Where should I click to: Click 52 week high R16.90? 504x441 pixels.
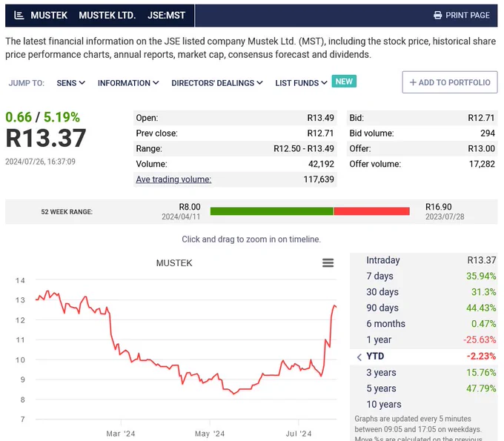coord(439,207)
